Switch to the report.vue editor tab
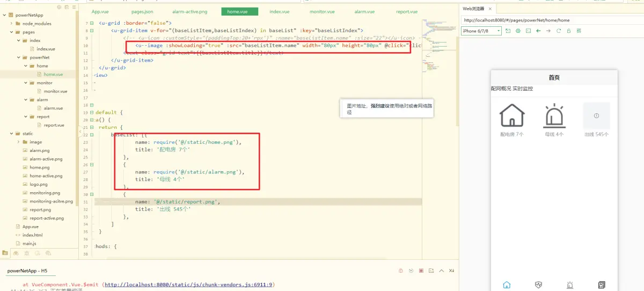 point(407,11)
